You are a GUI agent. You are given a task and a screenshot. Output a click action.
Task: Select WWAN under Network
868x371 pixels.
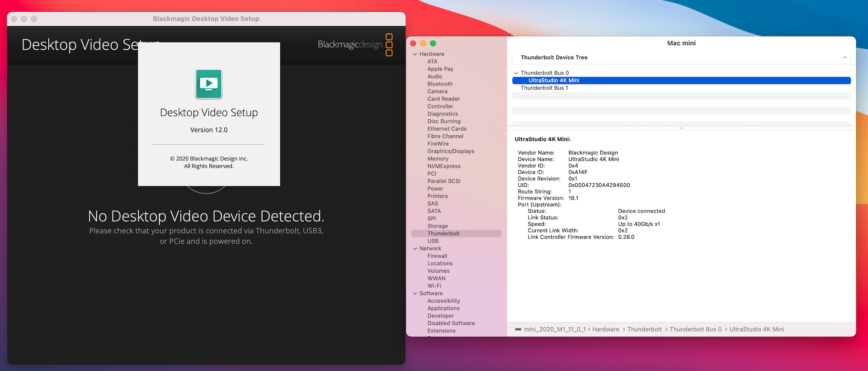(x=436, y=278)
